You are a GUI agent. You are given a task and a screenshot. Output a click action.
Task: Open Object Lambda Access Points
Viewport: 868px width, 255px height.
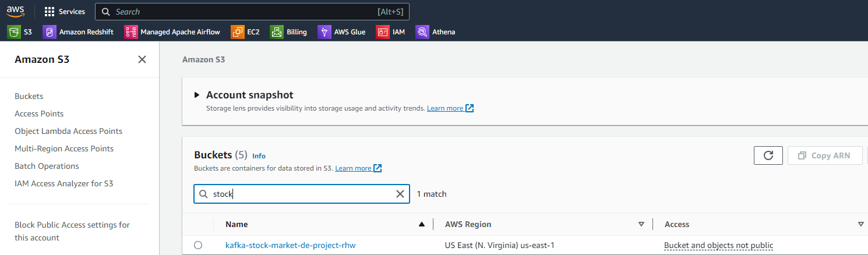(x=68, y=131)
